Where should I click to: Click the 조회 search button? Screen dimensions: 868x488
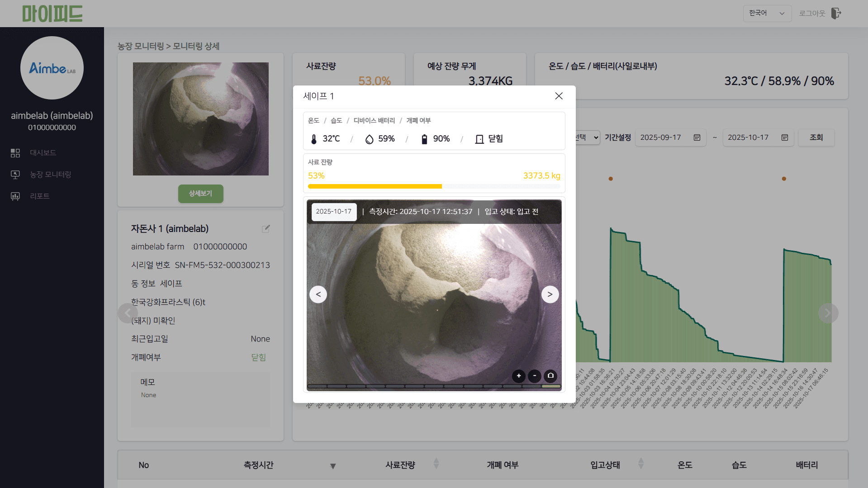816,137
